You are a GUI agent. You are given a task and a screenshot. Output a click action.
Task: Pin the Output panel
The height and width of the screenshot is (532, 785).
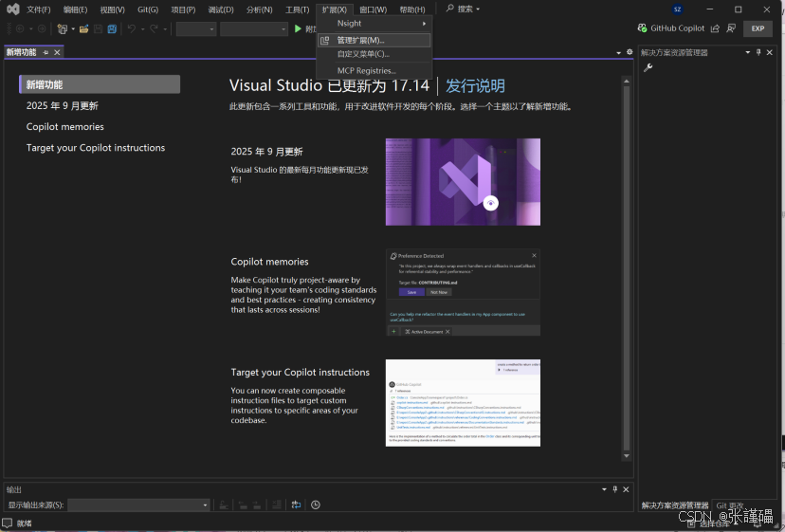[x=614, y=489]
